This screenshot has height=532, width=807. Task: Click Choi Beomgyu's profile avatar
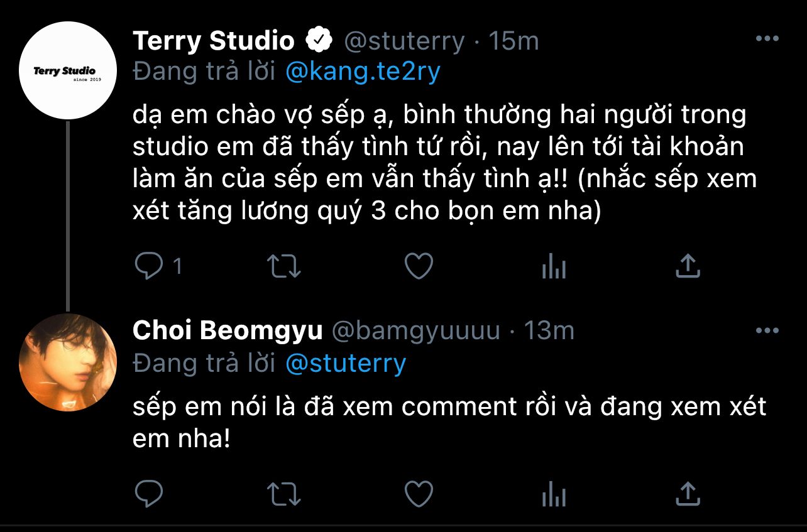click(x=68, y=362)
